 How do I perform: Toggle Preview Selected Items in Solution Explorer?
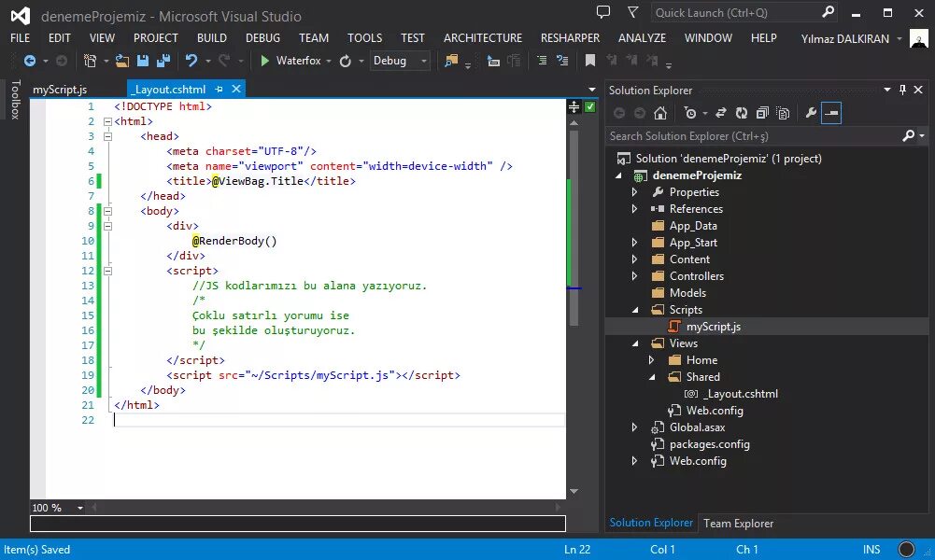831,113
